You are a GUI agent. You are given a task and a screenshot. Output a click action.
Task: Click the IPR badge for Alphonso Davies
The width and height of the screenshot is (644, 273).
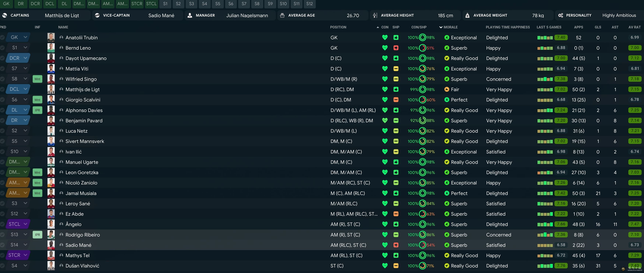(x=38, y=110)
